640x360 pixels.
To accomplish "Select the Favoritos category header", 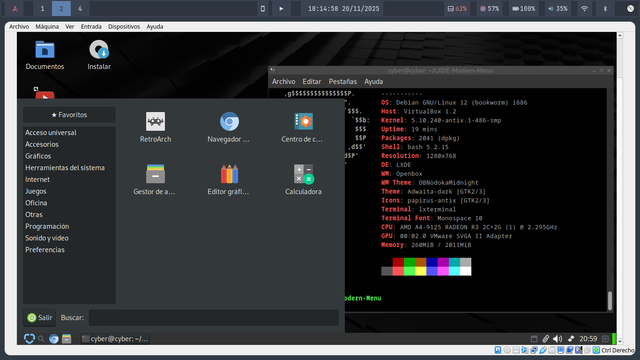I will tap(69, 115).
